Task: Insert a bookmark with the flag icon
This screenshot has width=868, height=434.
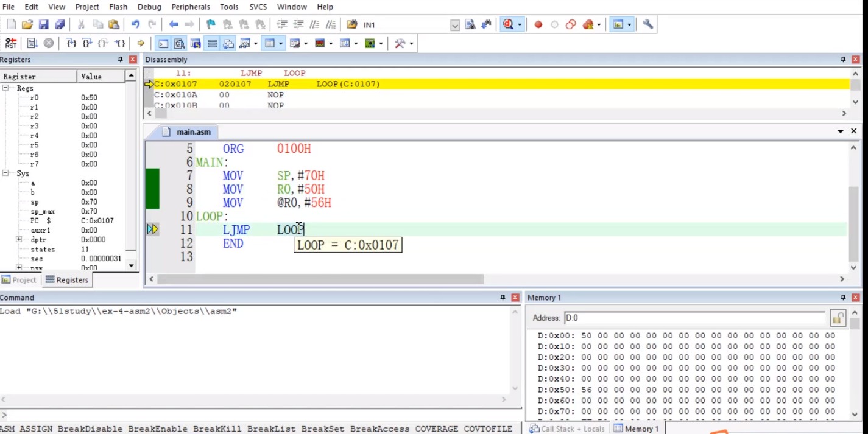Action: click(x=211, y=24)
